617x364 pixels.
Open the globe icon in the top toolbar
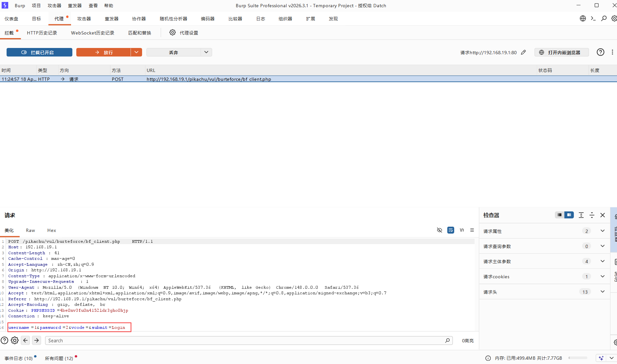583,18
